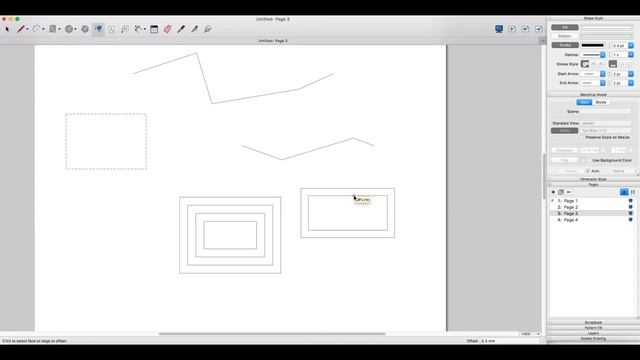Select the Circle tool
Viewport: 640px width, 360px height.
69,29
